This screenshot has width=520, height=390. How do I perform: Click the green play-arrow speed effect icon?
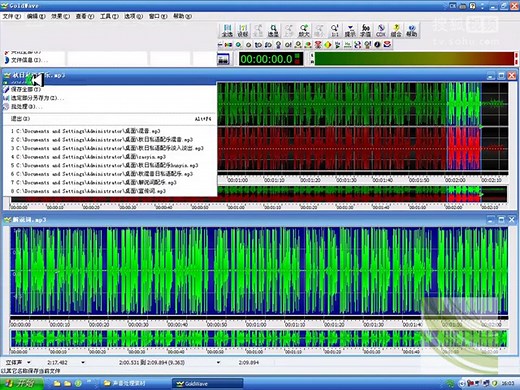pos(338,45)
